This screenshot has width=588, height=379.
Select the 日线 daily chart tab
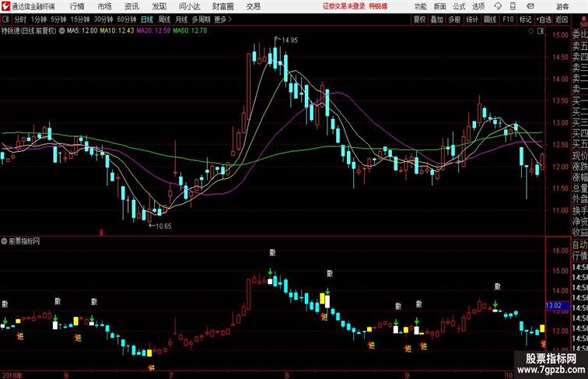point(147,19)
